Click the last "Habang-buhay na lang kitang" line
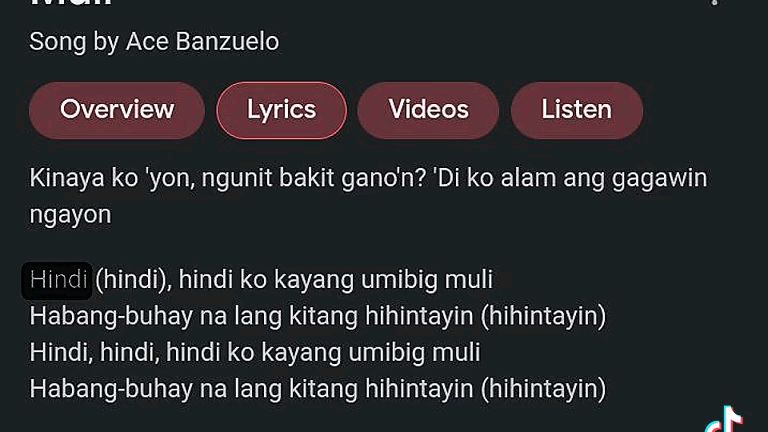The height and width of the screenshot is (432, 768). [317, 389]
